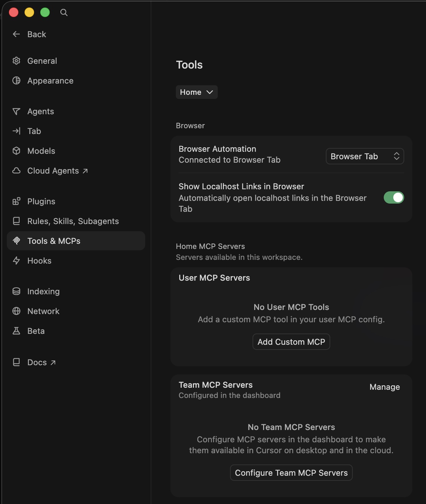Click 'No User MCP Tools' message
The height and width of the screenshot is (504, 426).
coord(291,307)
